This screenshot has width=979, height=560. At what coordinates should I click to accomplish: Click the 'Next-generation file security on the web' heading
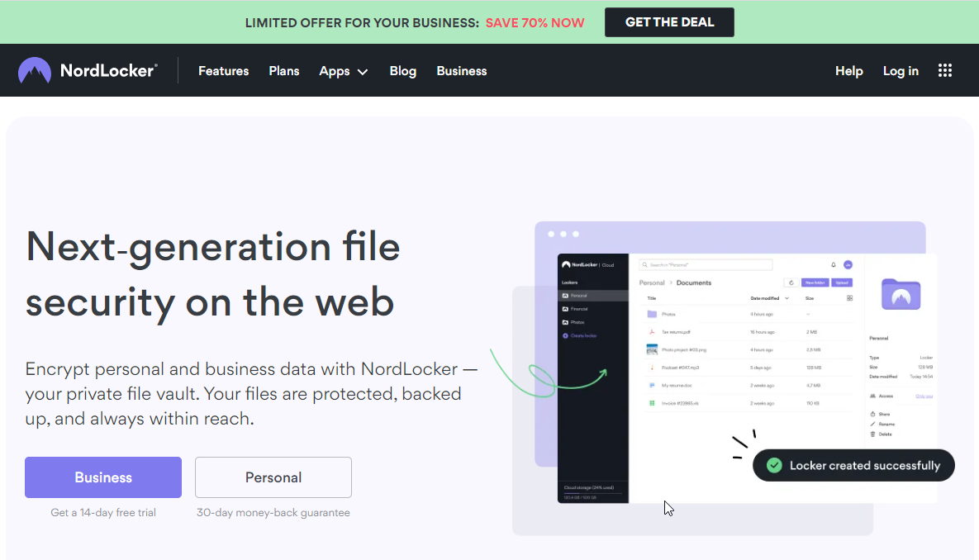click(x=212, y=274)
